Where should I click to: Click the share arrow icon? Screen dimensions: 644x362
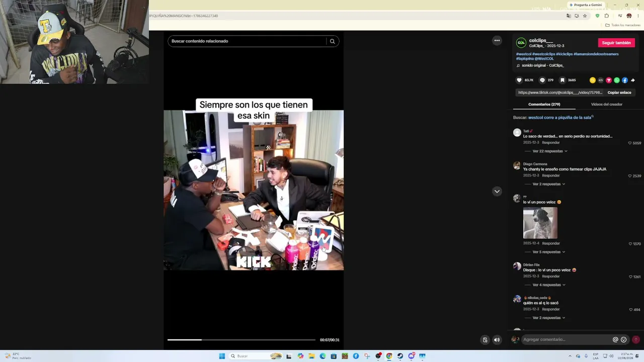pyautogui.click(x=633, y=80)
